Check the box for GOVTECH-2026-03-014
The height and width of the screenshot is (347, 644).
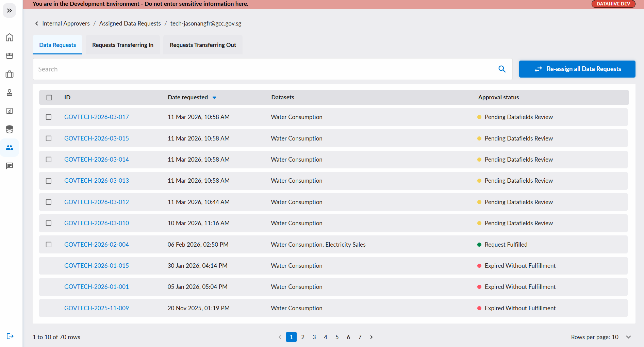point(49,160)
